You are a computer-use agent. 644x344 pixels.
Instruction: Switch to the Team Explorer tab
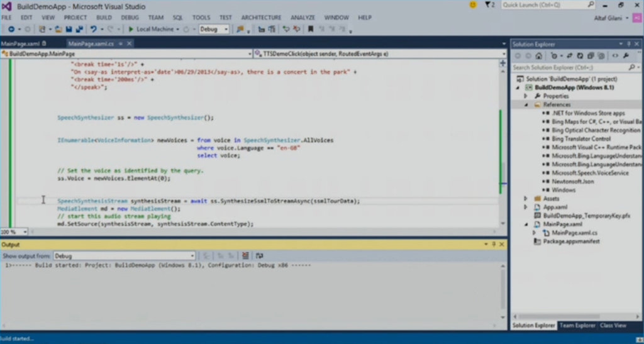577,326
